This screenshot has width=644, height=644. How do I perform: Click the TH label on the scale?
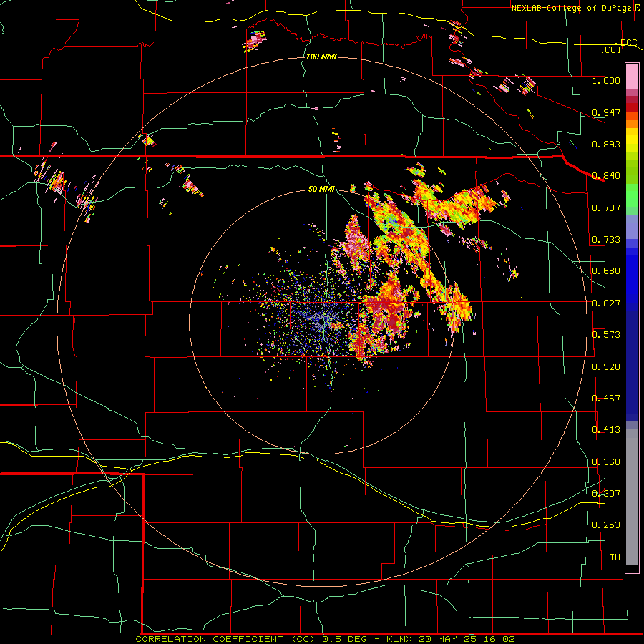point(615,557)
